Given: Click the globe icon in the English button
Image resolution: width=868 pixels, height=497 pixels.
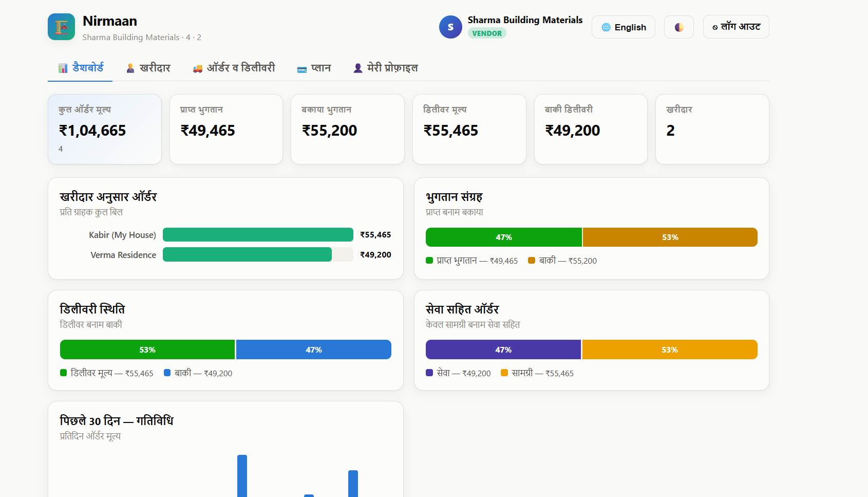Looking at the screenshot, I should tap(606, 27).
